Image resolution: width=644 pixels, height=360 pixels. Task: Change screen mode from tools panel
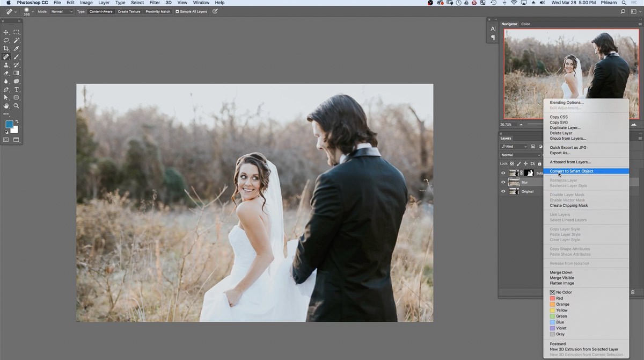(16, 140)
